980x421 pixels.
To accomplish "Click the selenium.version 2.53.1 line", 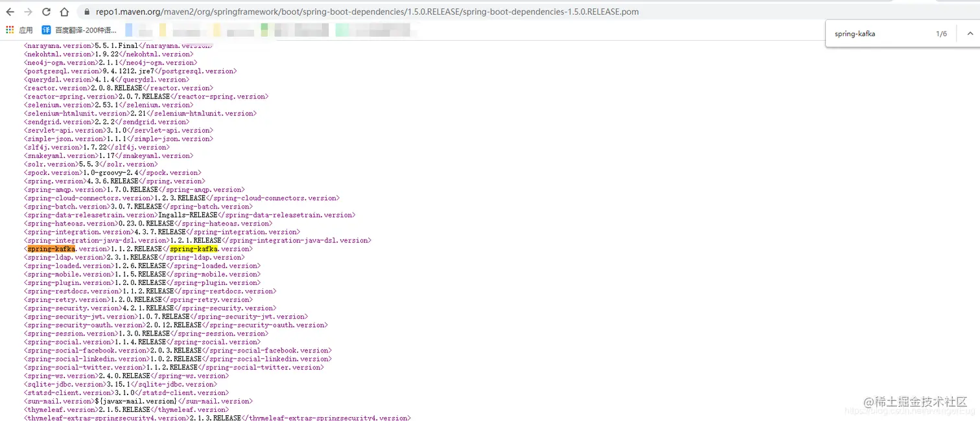I will point(108,105).
